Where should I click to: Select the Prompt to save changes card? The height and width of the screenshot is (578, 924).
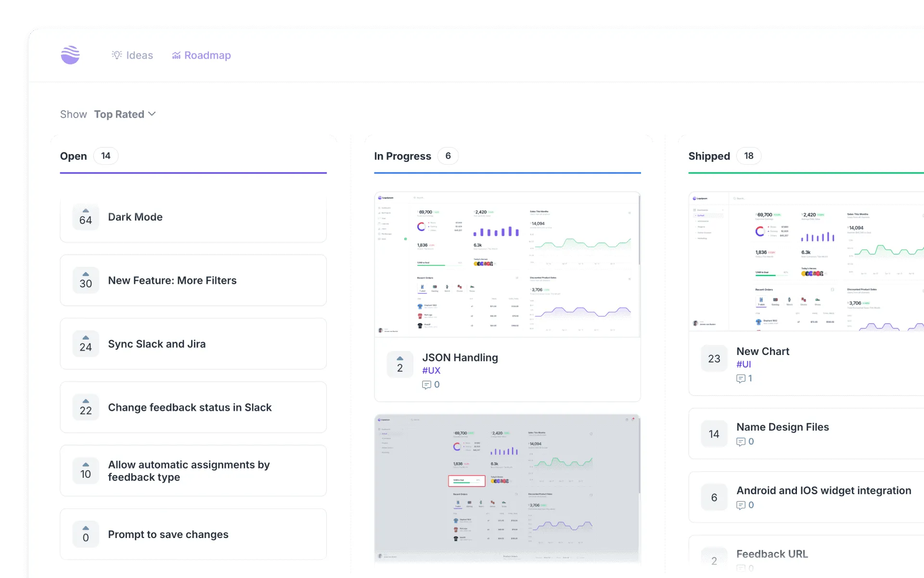click(192, 534)
